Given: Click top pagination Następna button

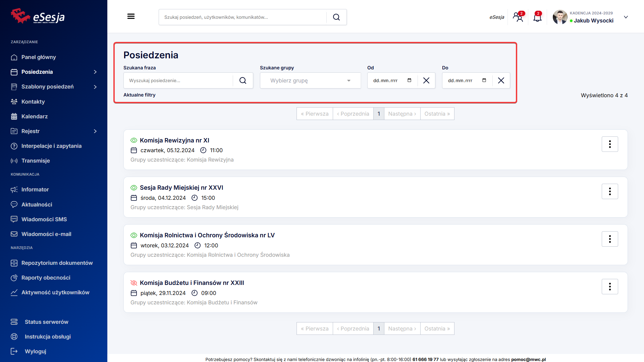Looking at the screenshot, I should [x=402, y=114].
